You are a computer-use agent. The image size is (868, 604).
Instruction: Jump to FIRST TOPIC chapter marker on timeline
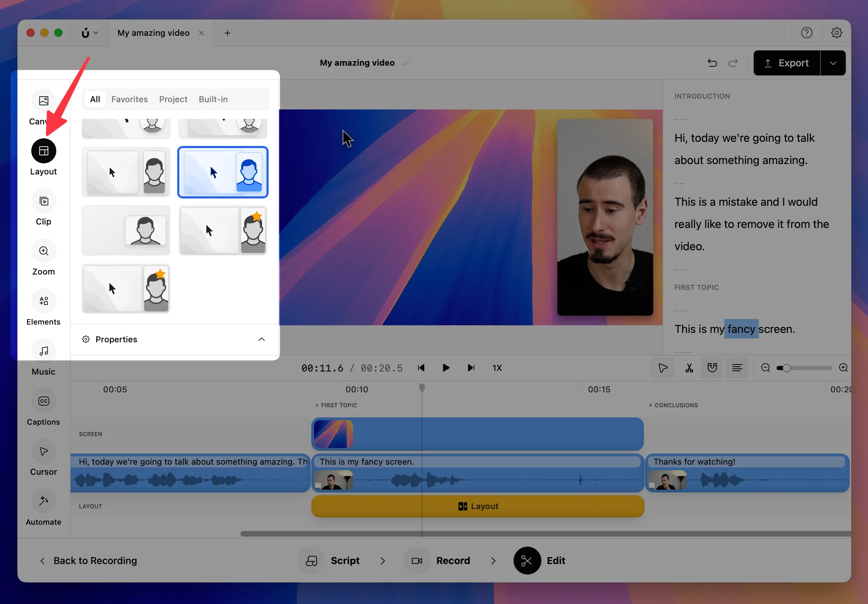(336, 405)
